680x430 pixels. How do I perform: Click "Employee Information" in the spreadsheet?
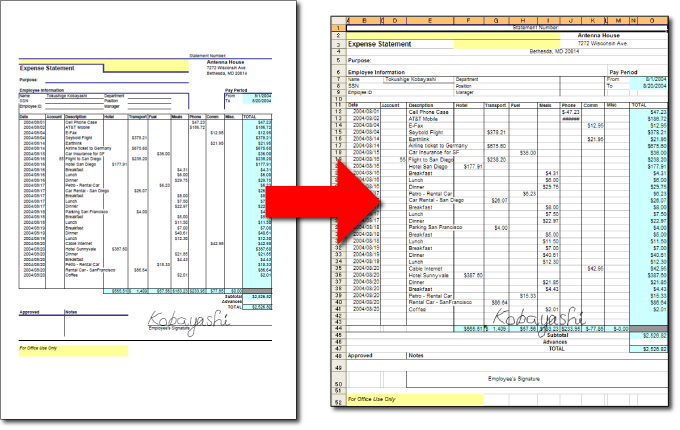click(x=376, y=72)
